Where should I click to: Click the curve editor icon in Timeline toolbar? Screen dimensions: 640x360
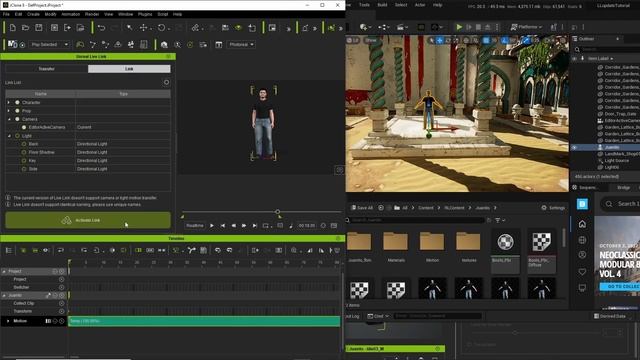(176, 250)
